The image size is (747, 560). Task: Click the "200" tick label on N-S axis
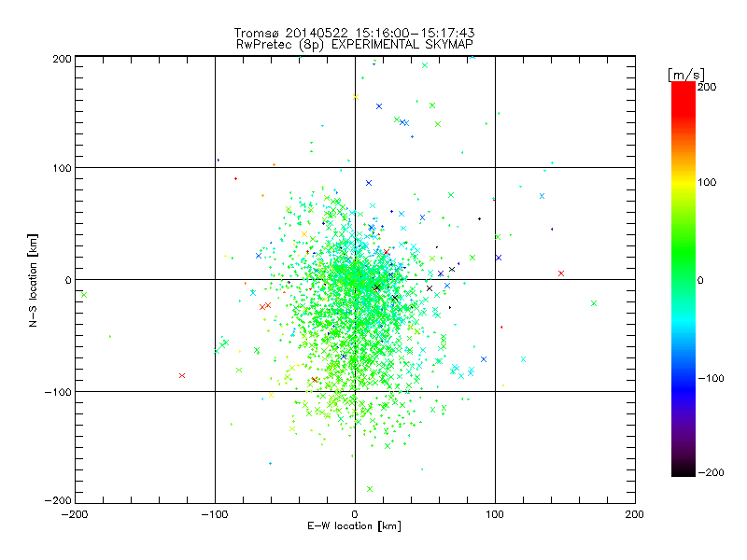tap(62, 59)
